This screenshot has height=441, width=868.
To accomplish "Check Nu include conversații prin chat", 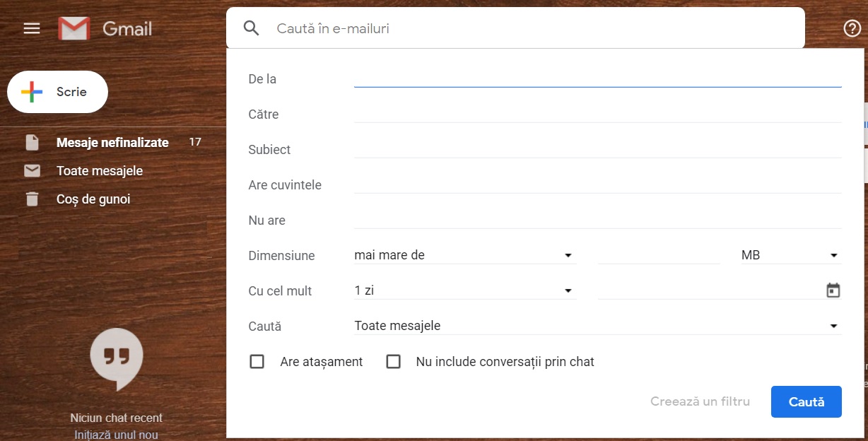I will [394, 362].
